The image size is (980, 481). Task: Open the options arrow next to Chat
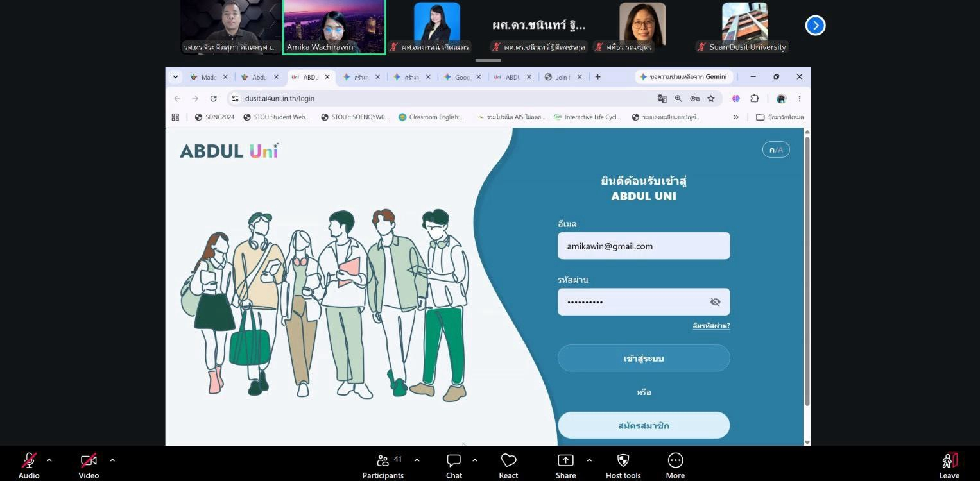point(475,460)
